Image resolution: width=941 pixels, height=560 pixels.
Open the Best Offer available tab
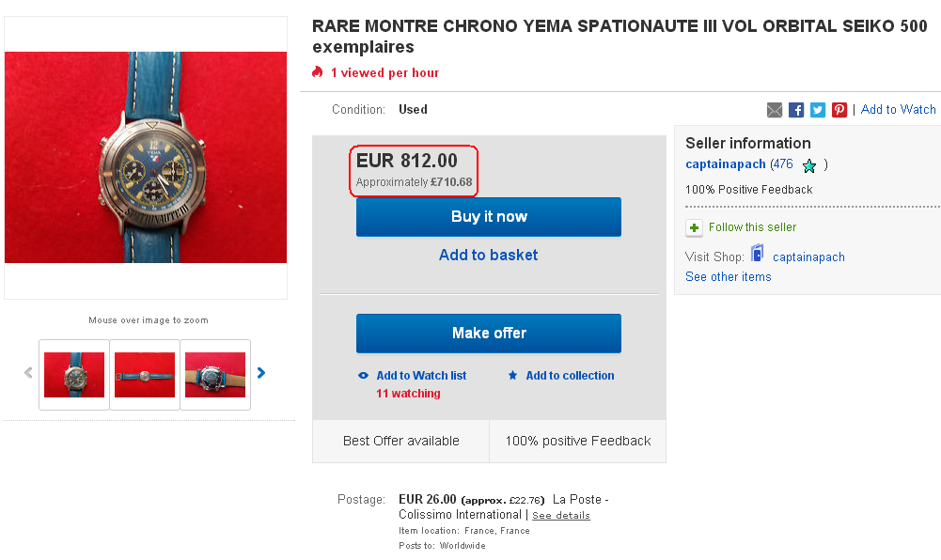(401, 441)
